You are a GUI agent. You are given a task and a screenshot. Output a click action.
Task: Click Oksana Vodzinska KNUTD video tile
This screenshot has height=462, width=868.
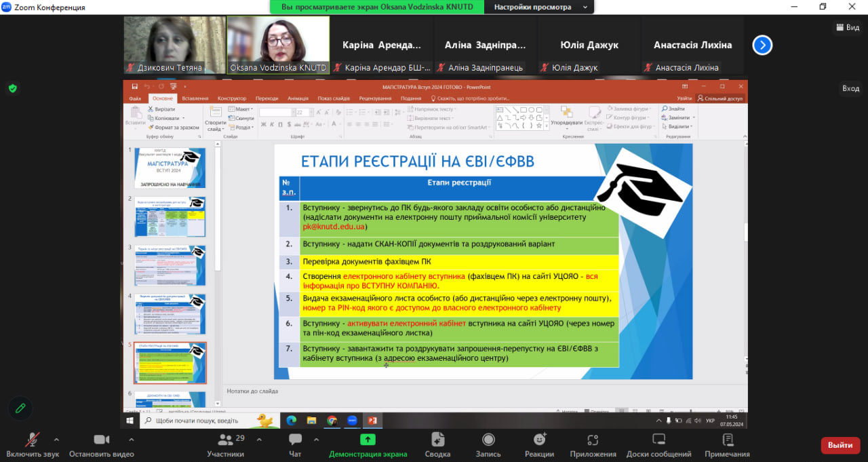point(278,45)
